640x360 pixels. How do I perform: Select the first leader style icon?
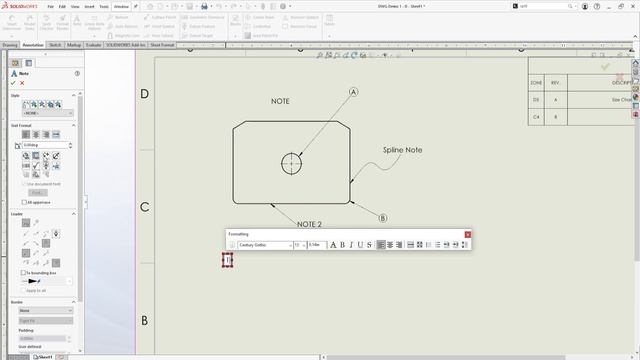coord(26,223)
